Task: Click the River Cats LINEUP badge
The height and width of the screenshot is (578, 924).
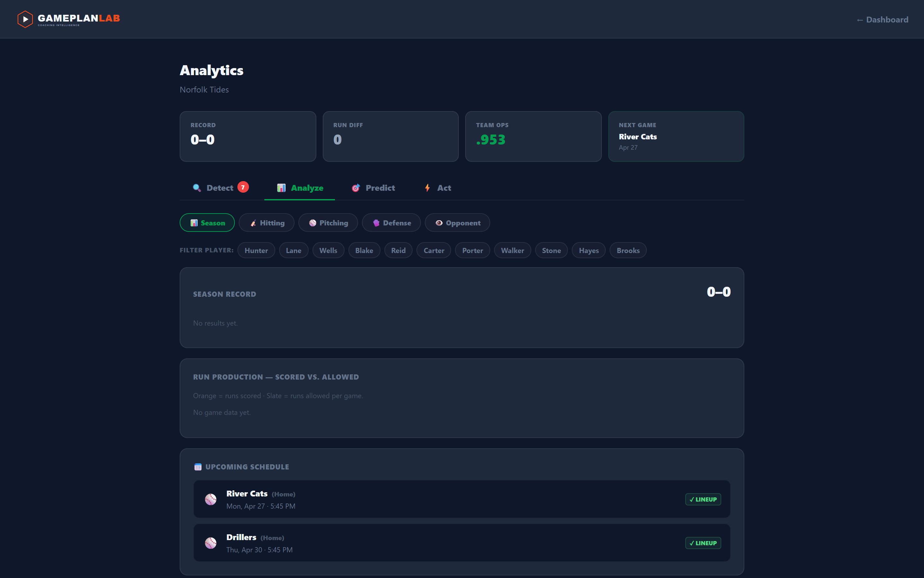Action: click(x=703, y=499)
